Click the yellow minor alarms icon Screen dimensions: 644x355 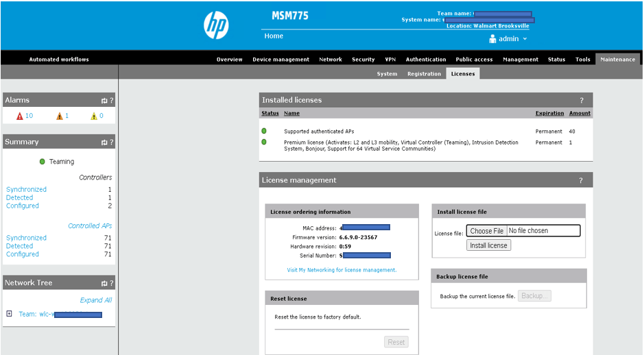click(x=94, y=117)
